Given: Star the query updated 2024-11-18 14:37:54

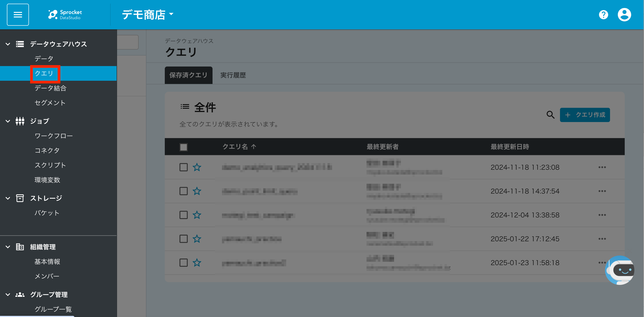Looking at the screenshot, I should 197,191.
